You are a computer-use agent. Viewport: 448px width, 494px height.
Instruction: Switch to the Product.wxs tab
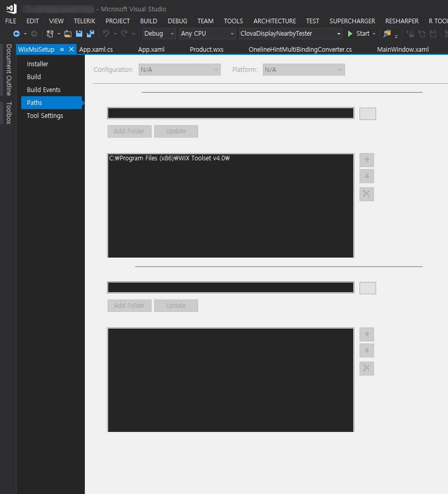[207, 50]
